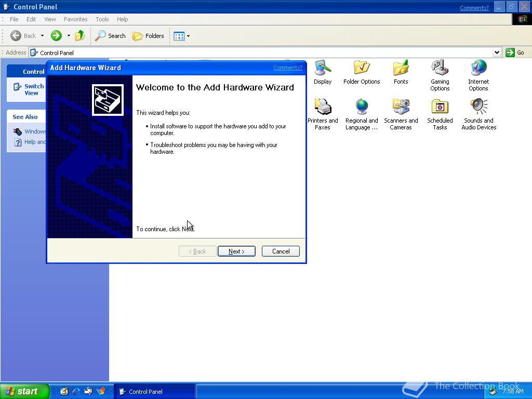Click the Windows Update sidebar icon
Screen dimensions: 532x399
[x=17, y=131]
